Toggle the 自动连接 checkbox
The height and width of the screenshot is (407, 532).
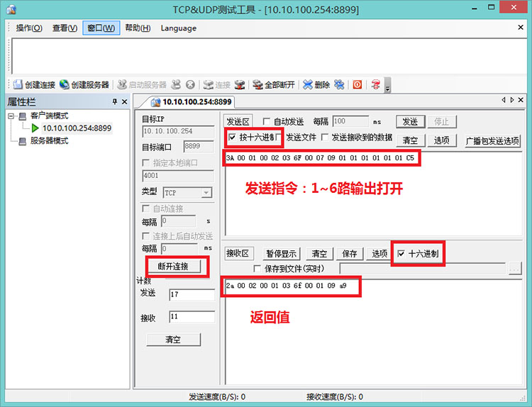pyautogui.click(x=145, y=208)
